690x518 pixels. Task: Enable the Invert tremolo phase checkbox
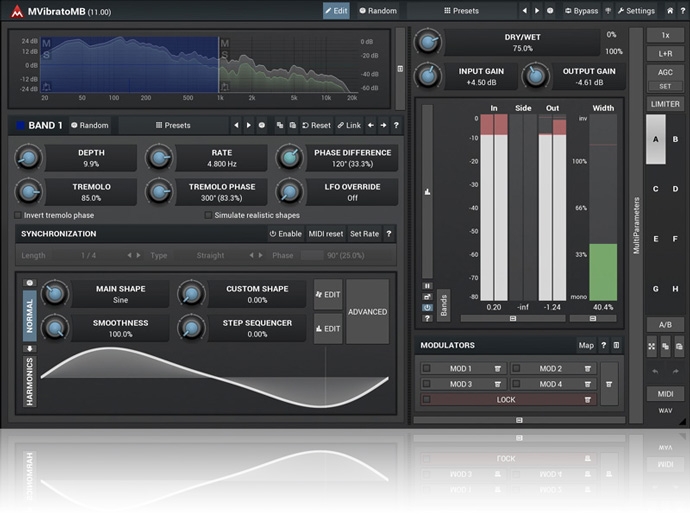(x=17, y=215)
